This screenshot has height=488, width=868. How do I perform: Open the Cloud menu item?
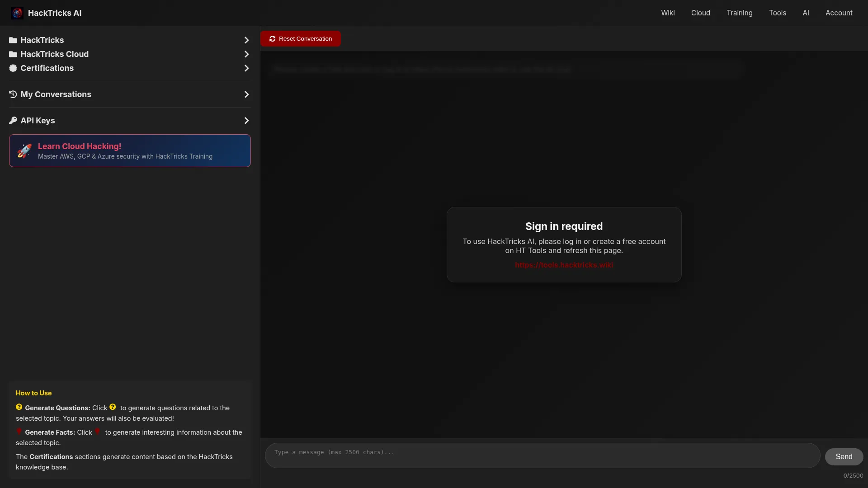point(700,13)
